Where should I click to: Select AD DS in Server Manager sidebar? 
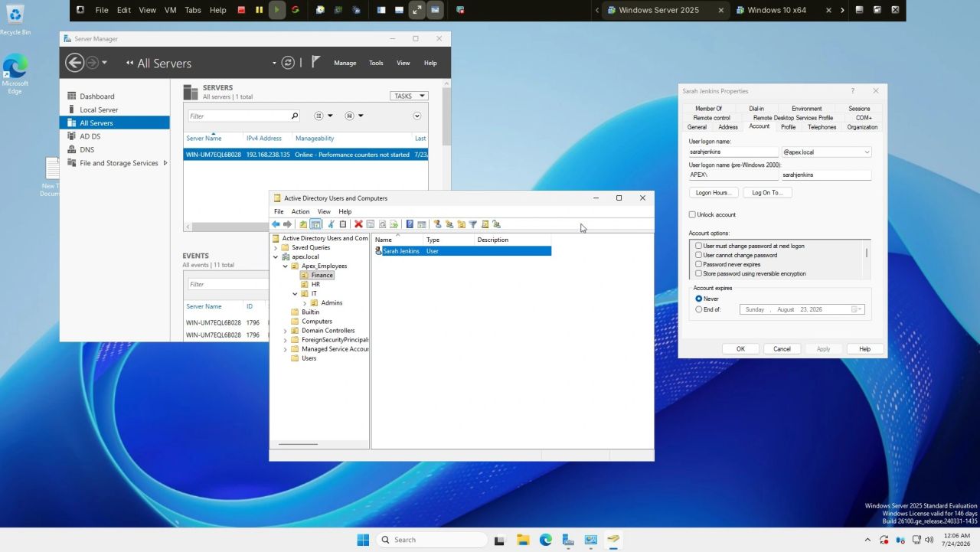coord(90,136)
